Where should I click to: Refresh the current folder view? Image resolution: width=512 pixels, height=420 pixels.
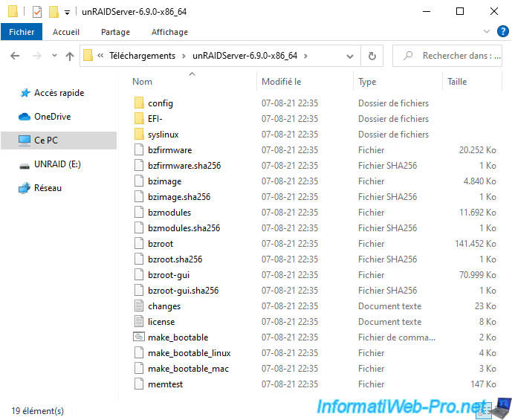coord(372,56)
